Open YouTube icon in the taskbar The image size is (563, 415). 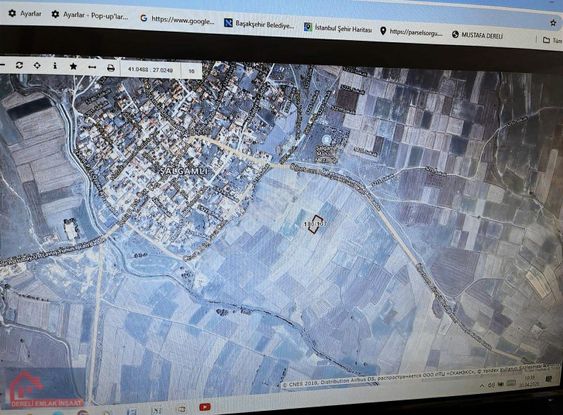(205, 407)
